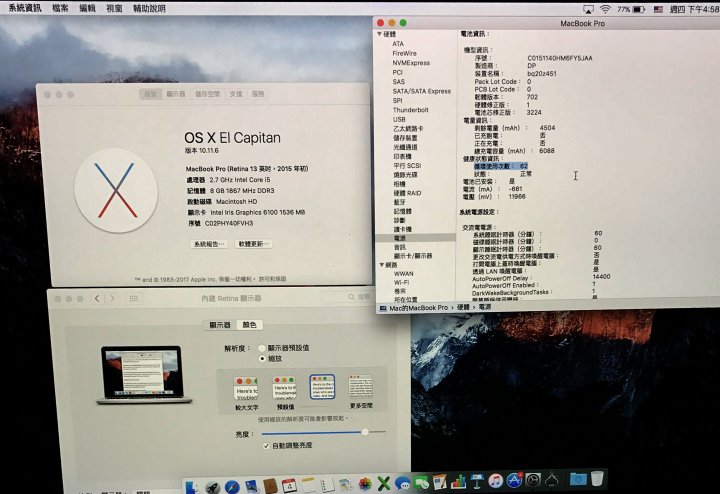Image resolution: width=720 pixels, height=494 pixels.
Task: Collapse the 硬體 section in sidebar
Action: pos(379,34)
